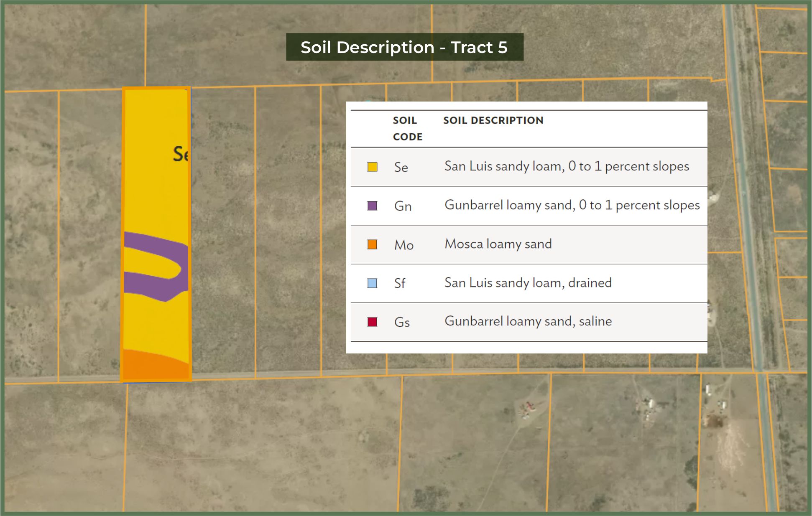Select the San Luis sandy loam 0 to 1 percent row
Viewport: 812px width, 516px height.
[566, 166]
